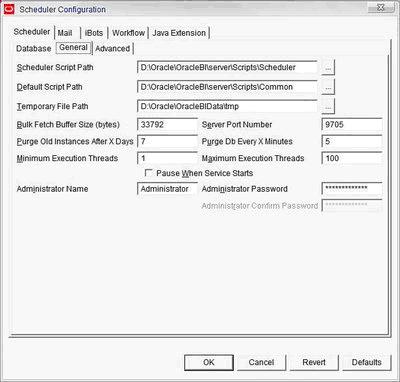Click the Purge Old Instances After X Days label
The height and width of the screenshot is (382, 400).
75,141
